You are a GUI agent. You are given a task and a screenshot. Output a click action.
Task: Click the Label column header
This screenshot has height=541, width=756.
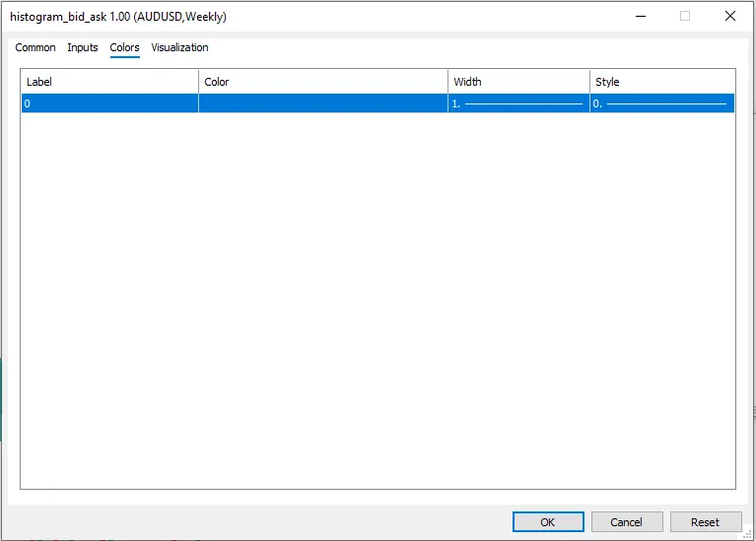point(110,82)
